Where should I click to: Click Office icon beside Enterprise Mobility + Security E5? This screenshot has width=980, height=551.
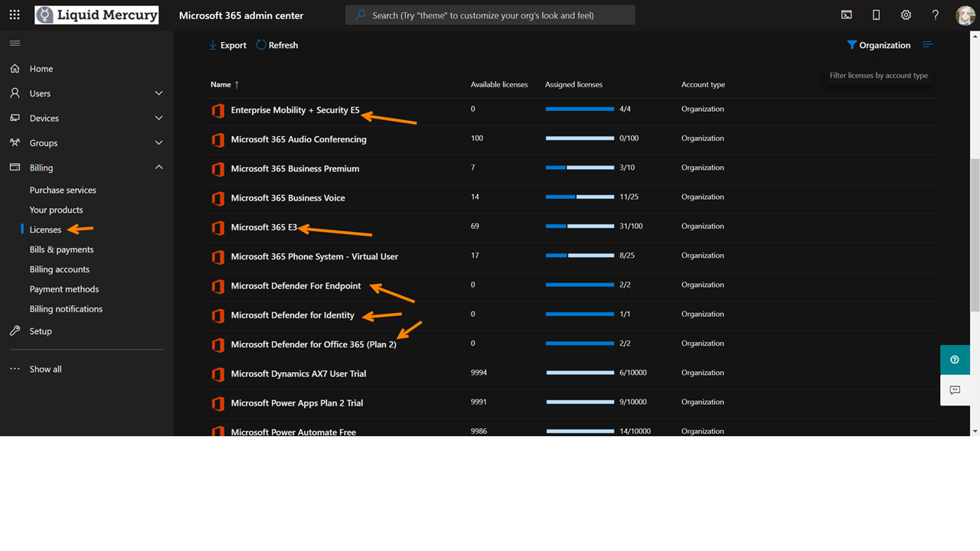(x=218, y=110)
